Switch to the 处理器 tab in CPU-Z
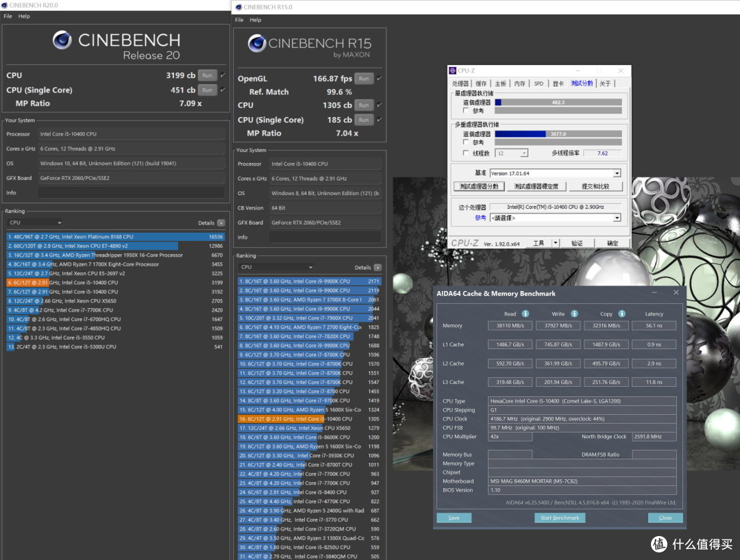Viewport: 740px width, 560px height. [460, 84]
